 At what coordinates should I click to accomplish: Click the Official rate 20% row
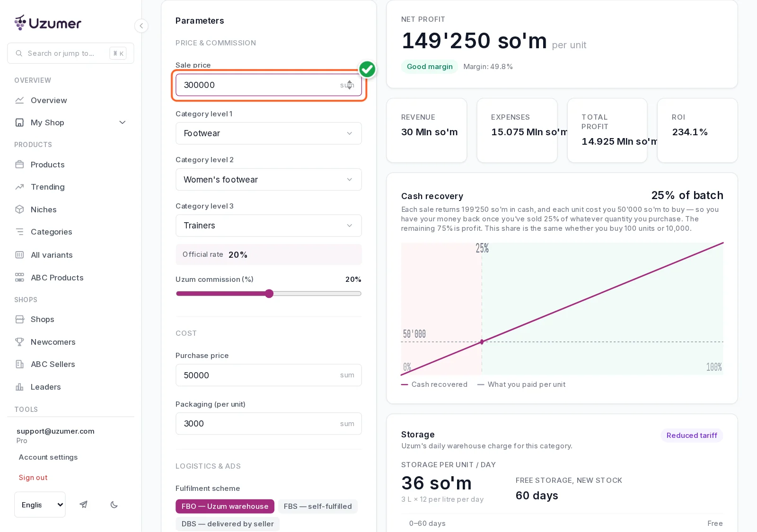tap(269, 254)
